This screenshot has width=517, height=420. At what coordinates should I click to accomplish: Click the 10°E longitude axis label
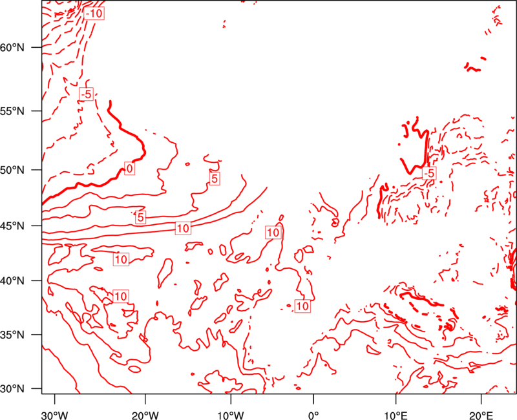396,415
